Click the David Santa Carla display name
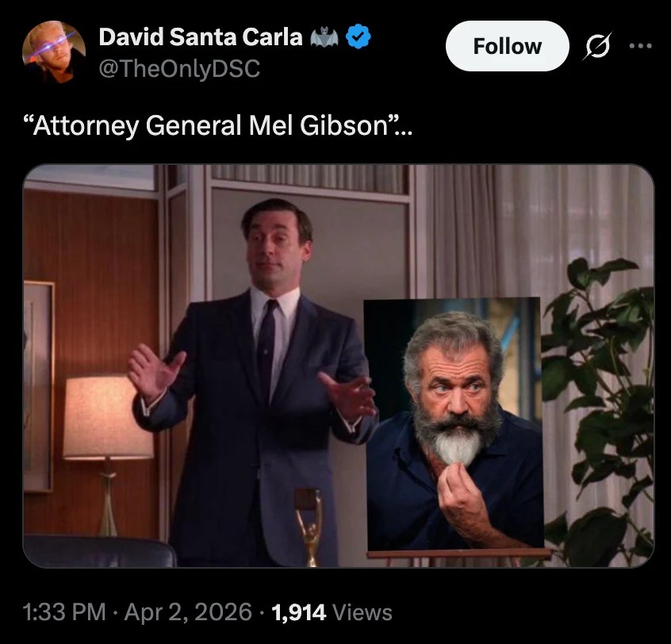This screenshot has height=644, width=671. 201,36
